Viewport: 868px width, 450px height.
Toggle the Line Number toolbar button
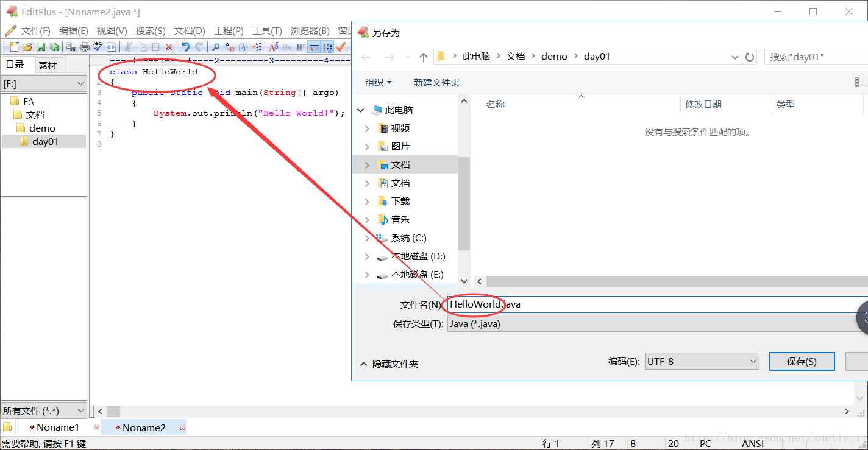[x=327, y=47]
